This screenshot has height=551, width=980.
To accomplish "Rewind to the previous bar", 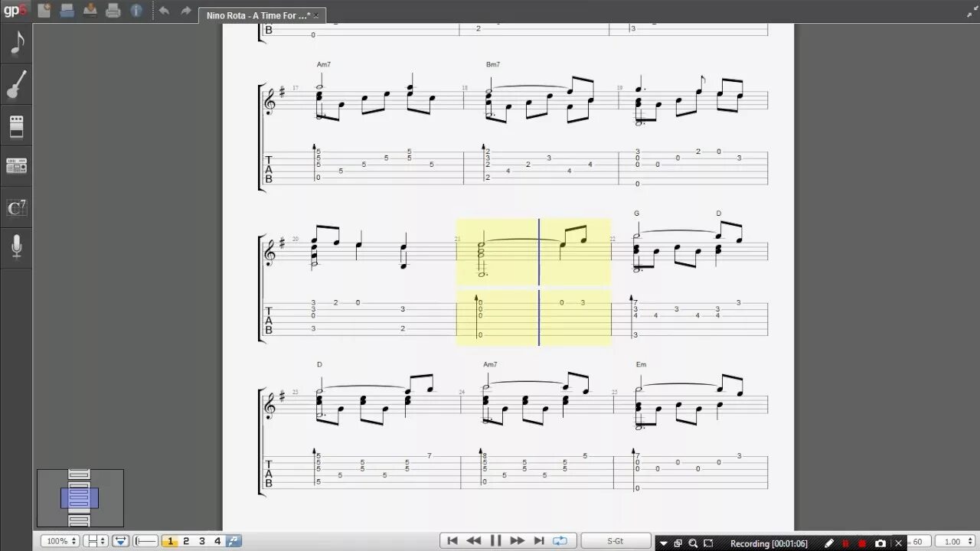I will (474, 541).
